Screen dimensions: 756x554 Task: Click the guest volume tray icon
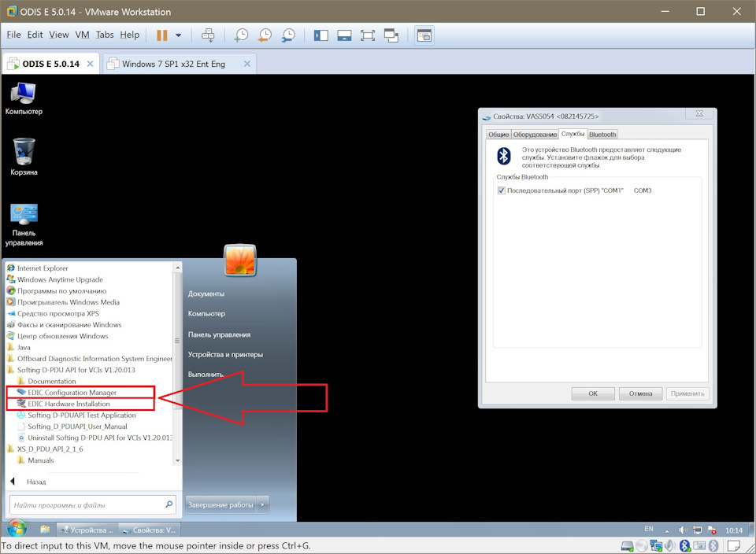(683, 530)
